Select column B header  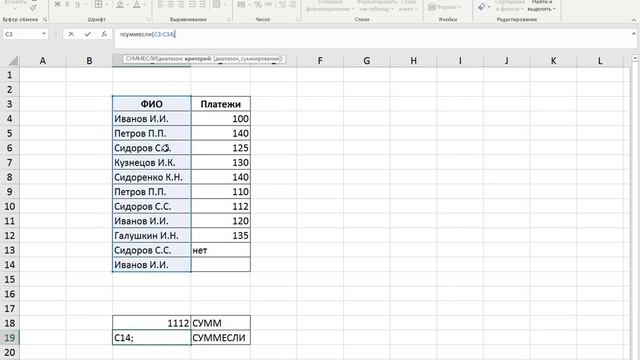[89, 61]
